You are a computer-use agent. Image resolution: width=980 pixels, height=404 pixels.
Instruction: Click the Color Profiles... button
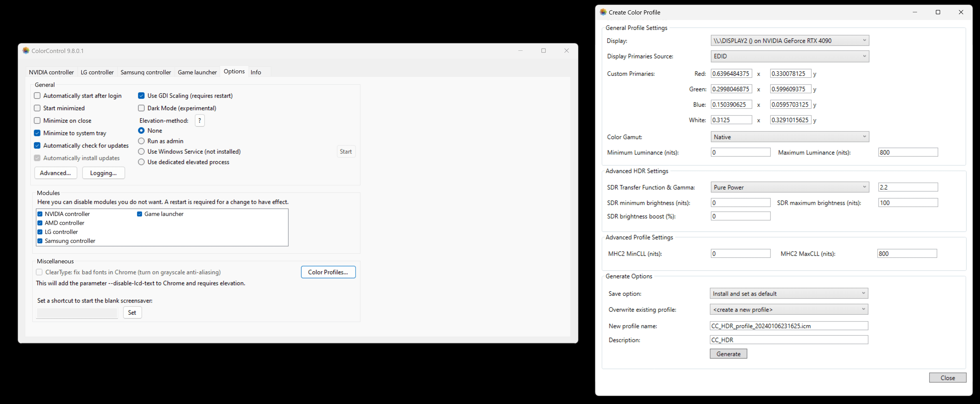pyautogui.click(x=328, y=272)
